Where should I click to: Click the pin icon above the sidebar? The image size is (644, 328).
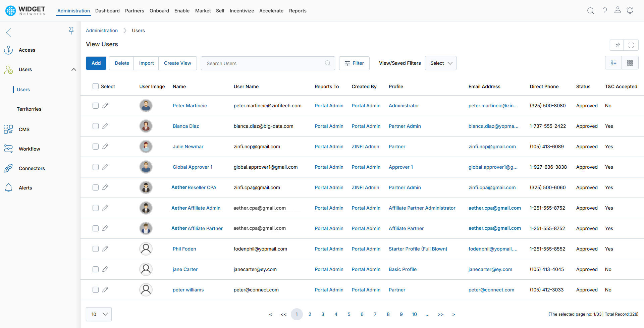pos(71,30)
